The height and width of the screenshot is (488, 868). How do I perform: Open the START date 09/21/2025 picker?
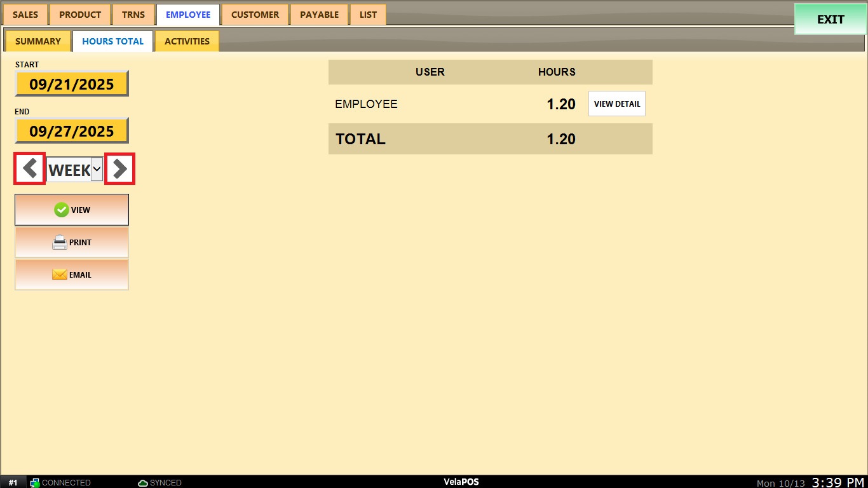pyautogui.click(x=72, y=84)
